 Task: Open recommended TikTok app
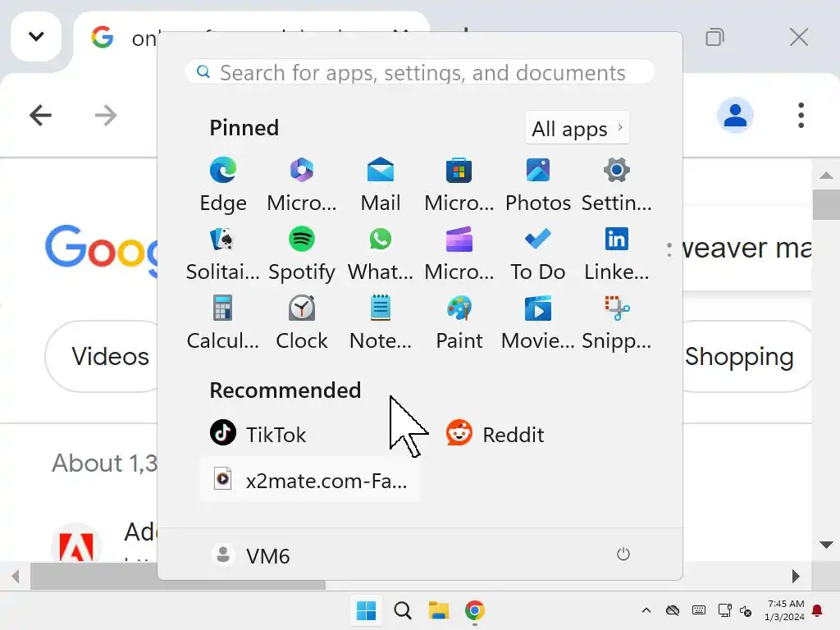click(258, 433)
